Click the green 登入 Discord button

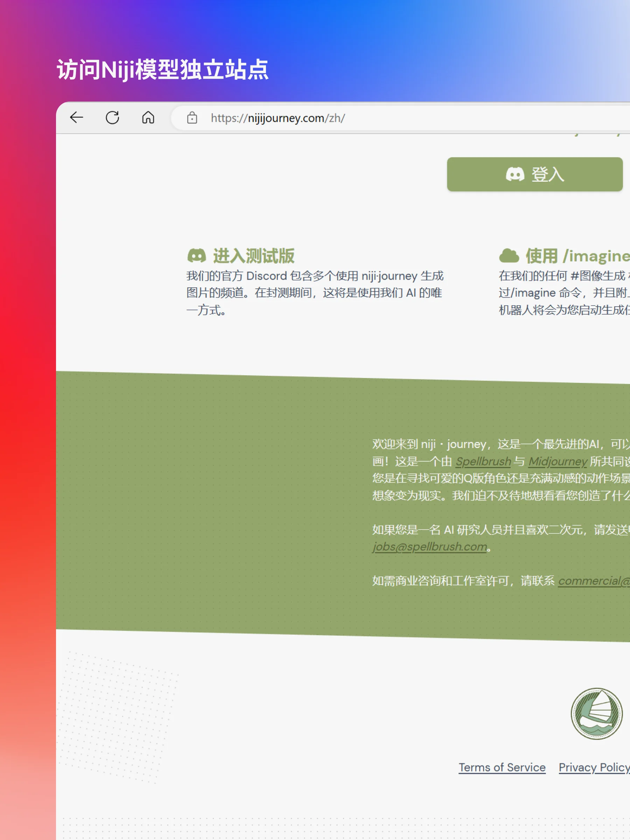coord(535,174)
